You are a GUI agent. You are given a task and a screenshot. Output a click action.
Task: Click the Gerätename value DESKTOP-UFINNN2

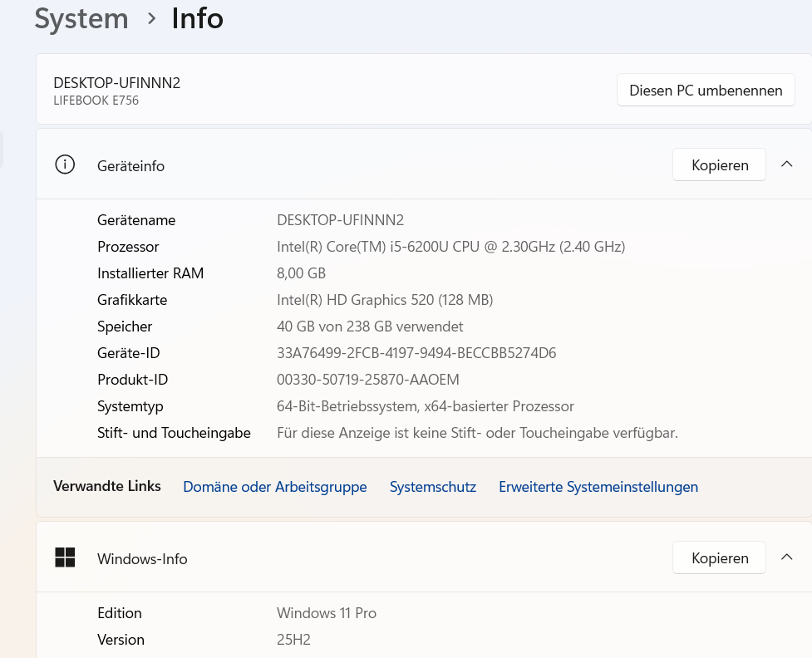[x=340, y=220]
